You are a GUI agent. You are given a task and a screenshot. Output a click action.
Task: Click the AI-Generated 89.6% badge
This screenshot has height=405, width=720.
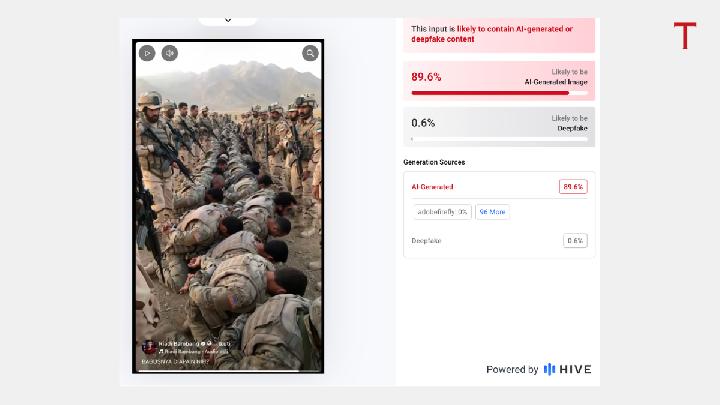click(x=573, y=186)
